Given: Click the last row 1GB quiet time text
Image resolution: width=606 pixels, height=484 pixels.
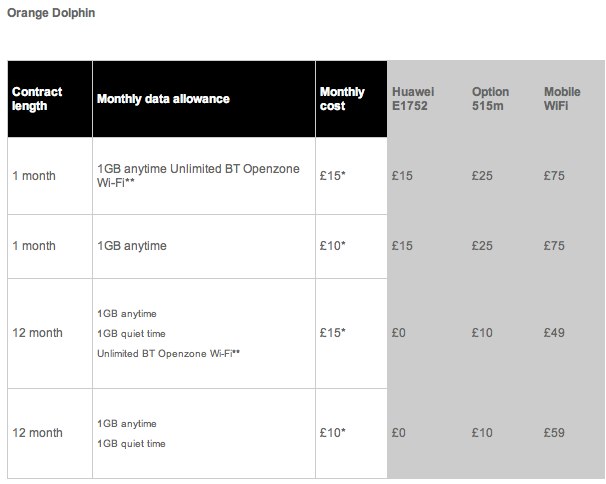Looking at the screenshot, I should tap(131, 443).
